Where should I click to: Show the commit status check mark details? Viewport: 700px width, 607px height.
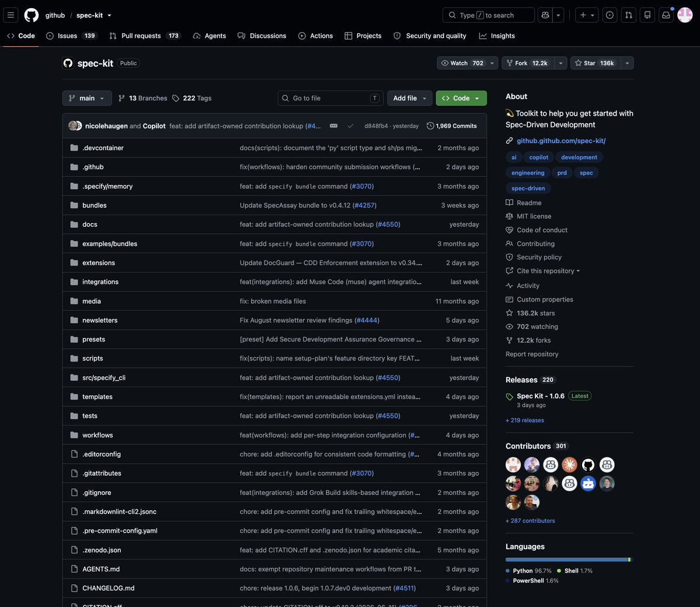350,126
